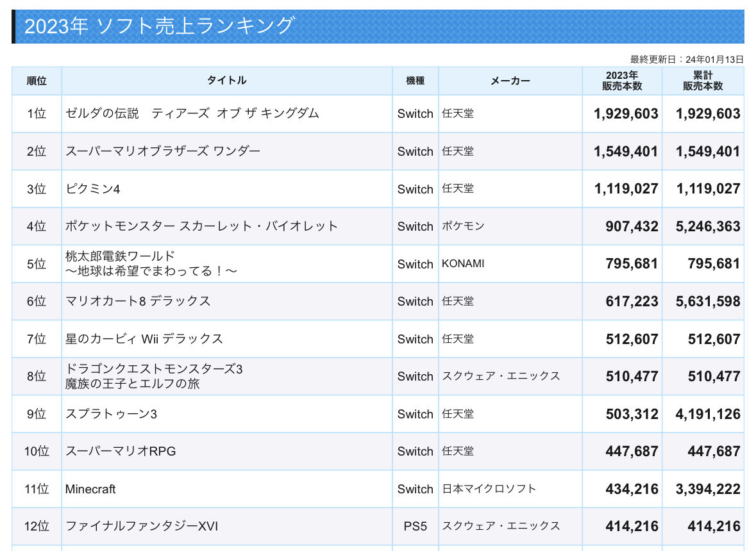Click 2023 sales value 503,312
756x551 pixels.
tap(632, 415)
